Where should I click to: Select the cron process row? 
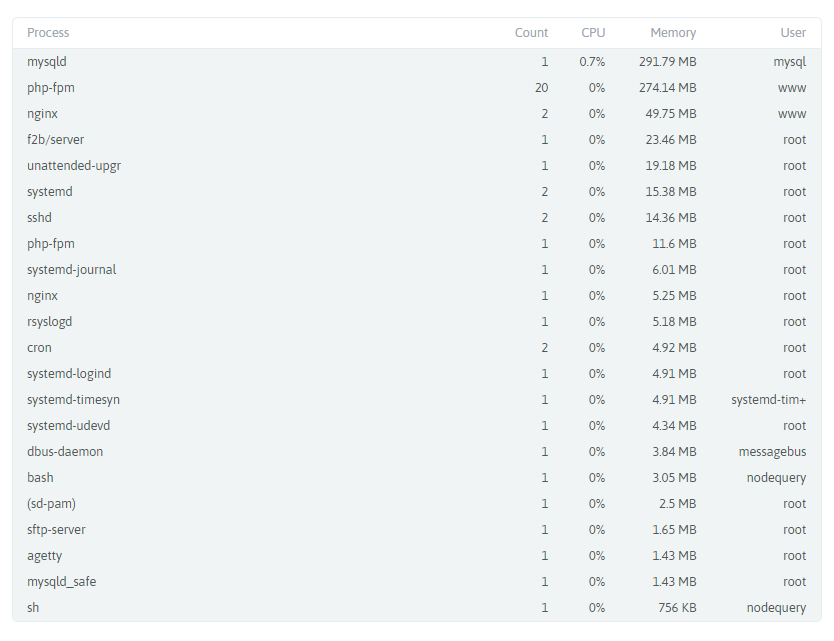click(39, 348)
